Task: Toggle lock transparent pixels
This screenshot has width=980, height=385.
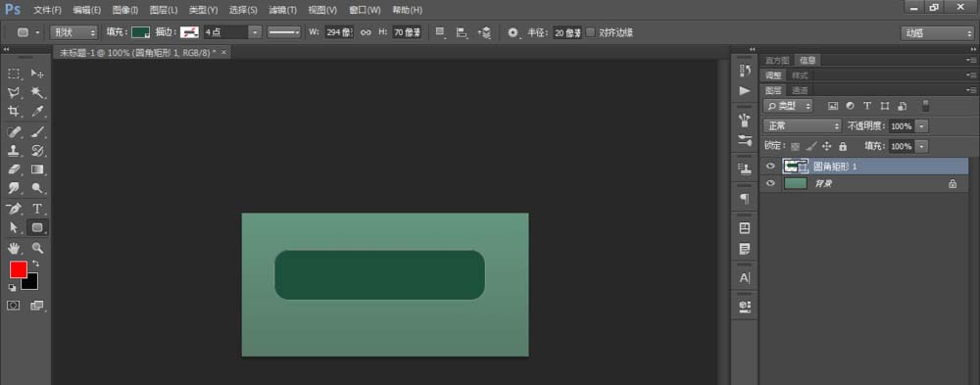Action: pyautogui.click(x=795, y=146)
